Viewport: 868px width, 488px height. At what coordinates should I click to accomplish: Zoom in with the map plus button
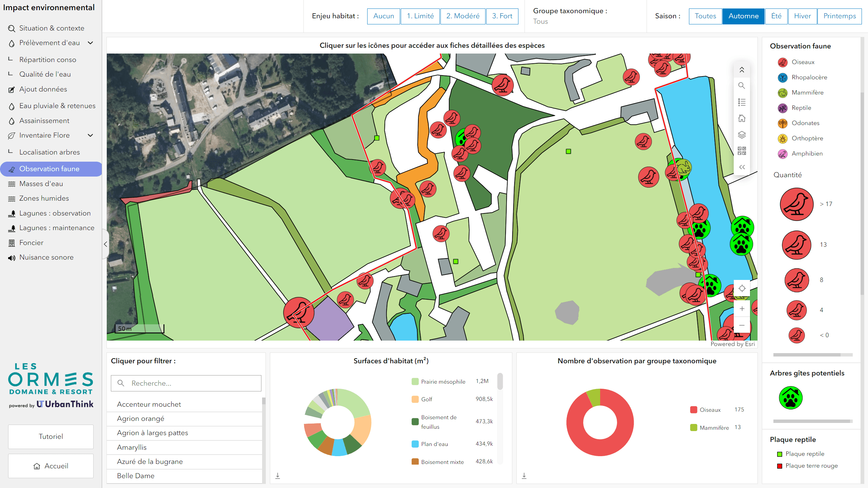point(742,309)
